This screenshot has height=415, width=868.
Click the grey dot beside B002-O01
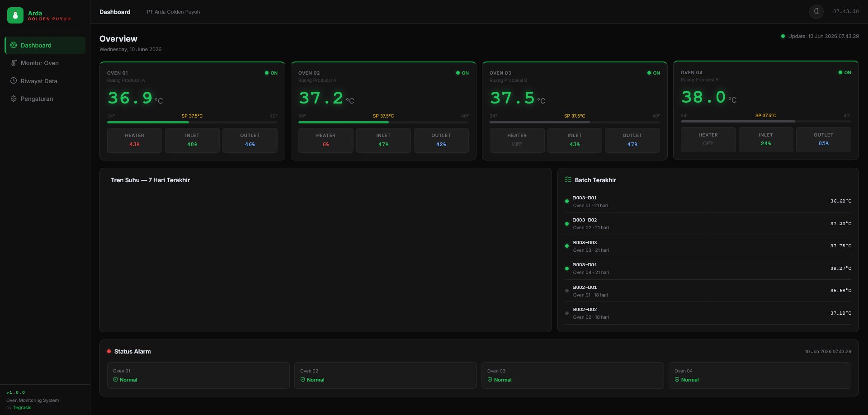click(567, 291)
